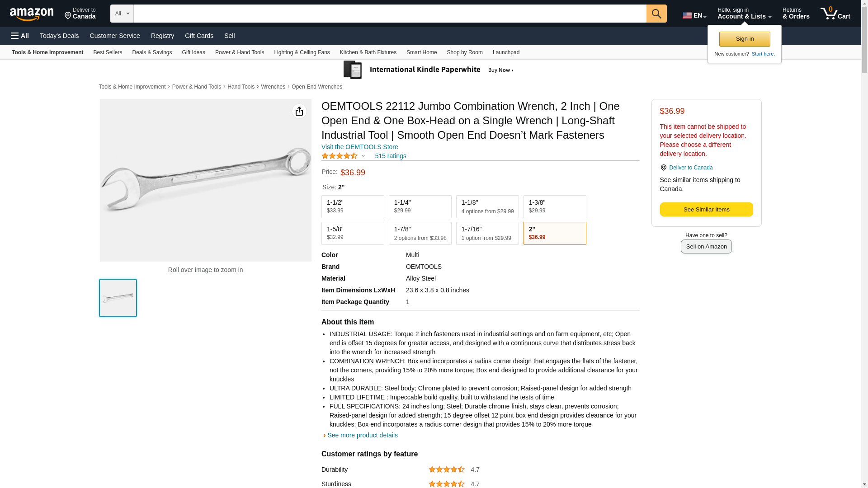
Task: Open the search category All dropdown
Action: pos(122,14)
